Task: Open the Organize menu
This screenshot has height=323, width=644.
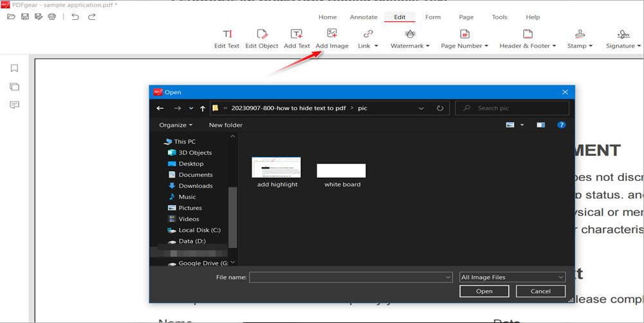Action: click(x=176, y=125)
